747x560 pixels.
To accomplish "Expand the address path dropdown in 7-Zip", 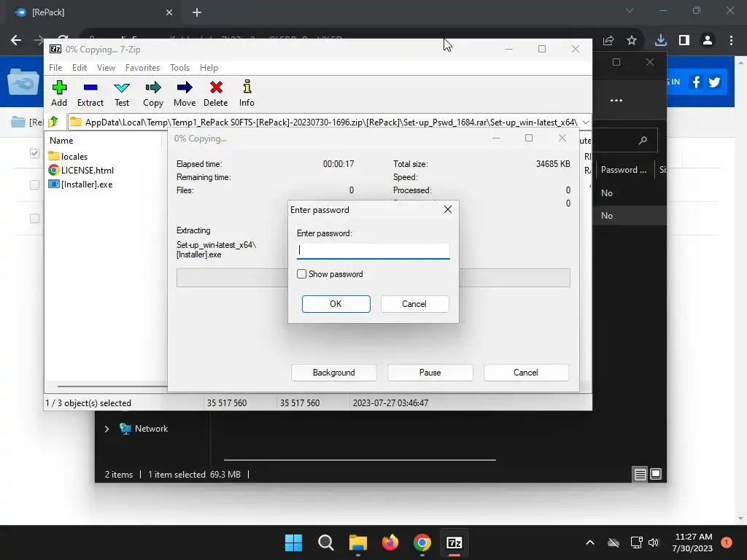I will pyautogui.click(x=586, y=122).
